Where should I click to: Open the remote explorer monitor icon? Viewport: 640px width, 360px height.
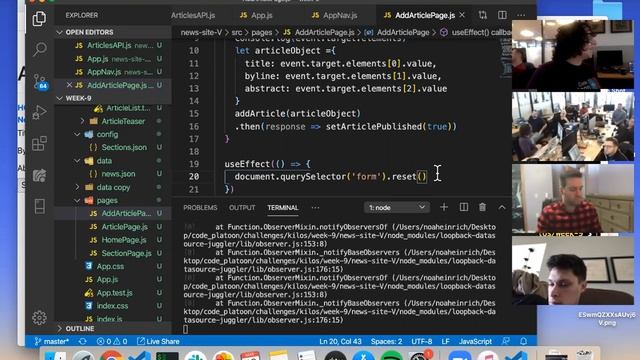pos(40,206)
